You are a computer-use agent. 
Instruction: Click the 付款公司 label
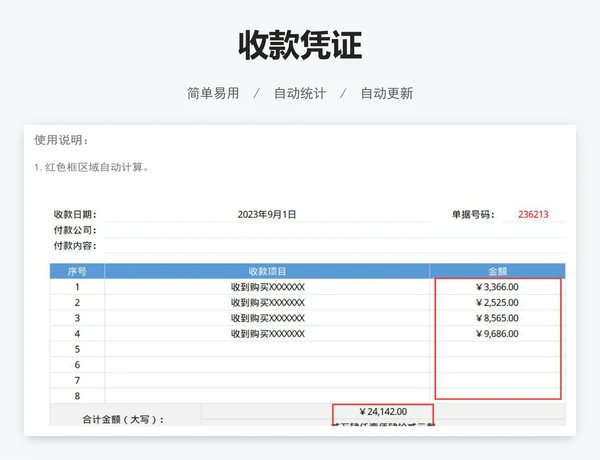(75, 230)
